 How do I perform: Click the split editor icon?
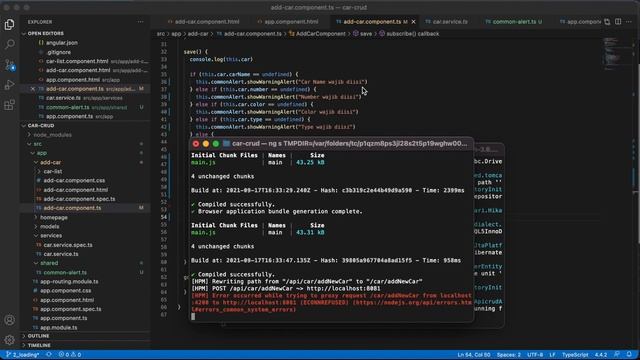click(x=618, y=22)
